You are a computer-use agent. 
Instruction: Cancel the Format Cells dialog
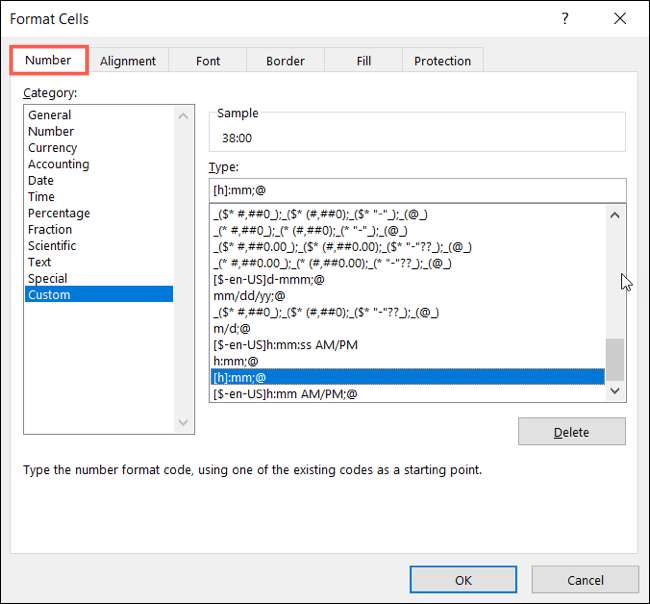pyautogui.click(x=585, y=579)
